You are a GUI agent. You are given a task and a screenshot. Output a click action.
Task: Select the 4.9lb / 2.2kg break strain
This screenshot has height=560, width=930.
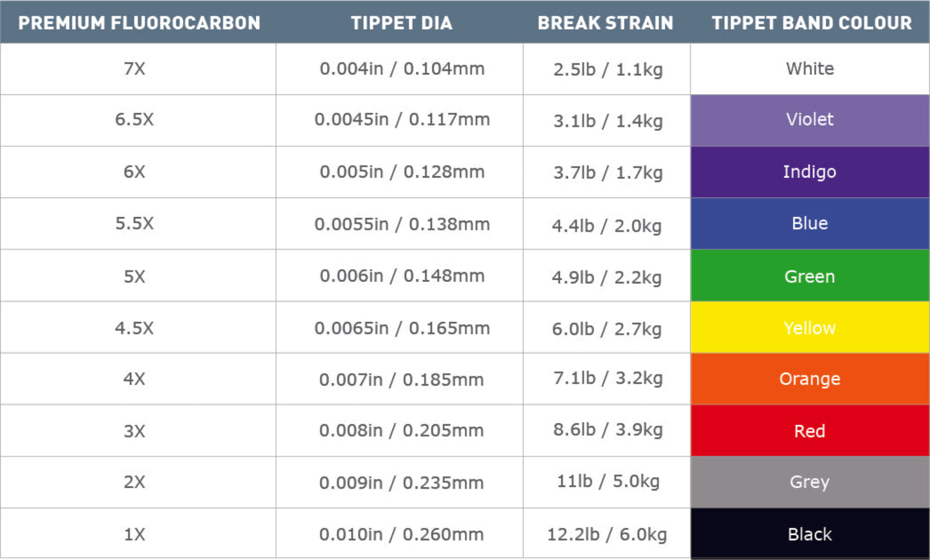(607, 277)
